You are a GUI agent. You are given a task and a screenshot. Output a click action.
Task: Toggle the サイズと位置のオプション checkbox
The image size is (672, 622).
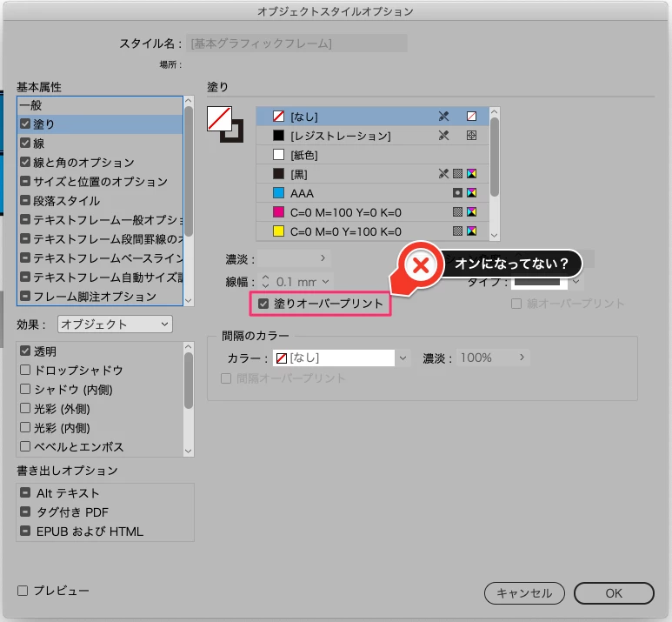(x=25, y=182)
